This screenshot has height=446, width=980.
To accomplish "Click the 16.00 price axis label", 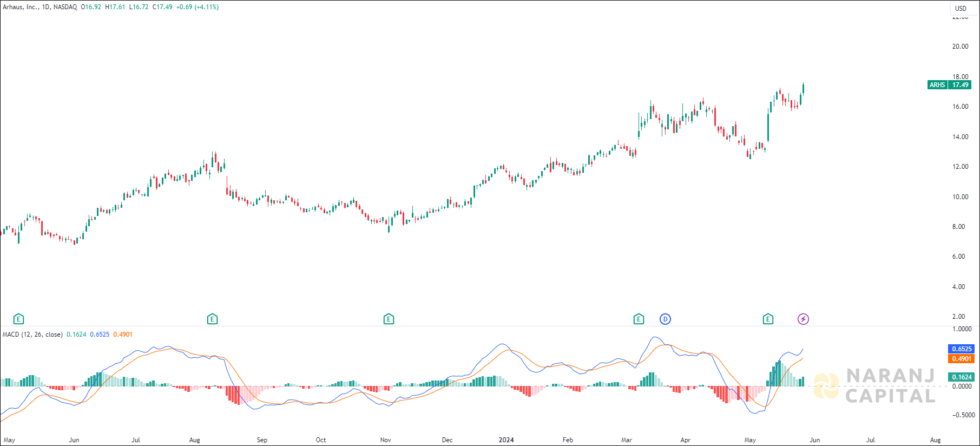I will 961,107.
